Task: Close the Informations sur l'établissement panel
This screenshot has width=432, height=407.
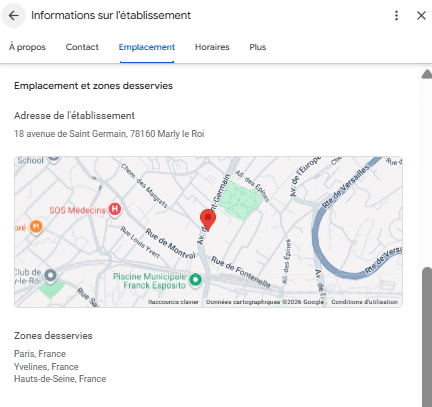Action: coord(421,15)
